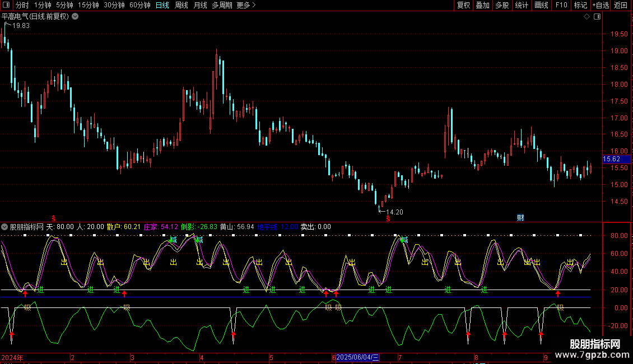The height and width of the screenshot is (364, 633).
Task: Click the 散户: 60.21 indicator value
Action: click(x=124, y=227)
